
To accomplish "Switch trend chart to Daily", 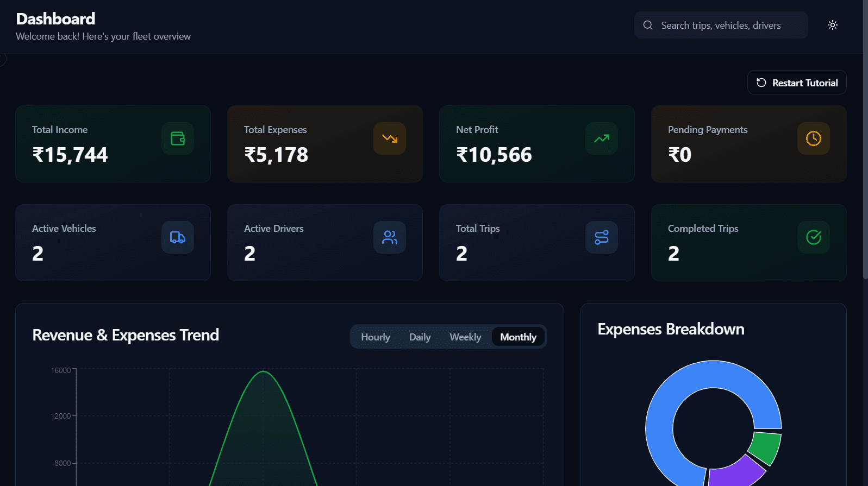I will (x=420, y=337).
